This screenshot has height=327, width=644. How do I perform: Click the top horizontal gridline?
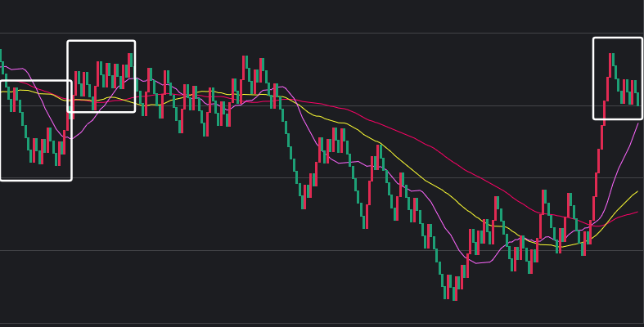point(327,33)
